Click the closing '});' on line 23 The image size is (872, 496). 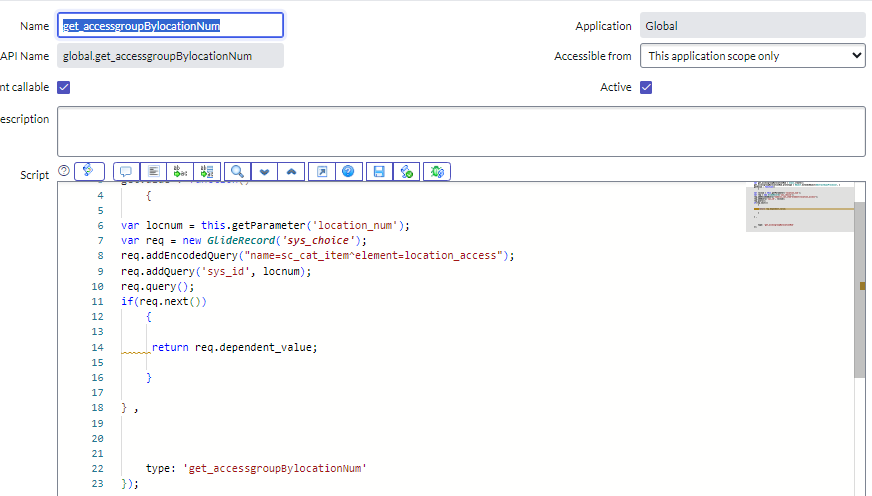(130, 484)
